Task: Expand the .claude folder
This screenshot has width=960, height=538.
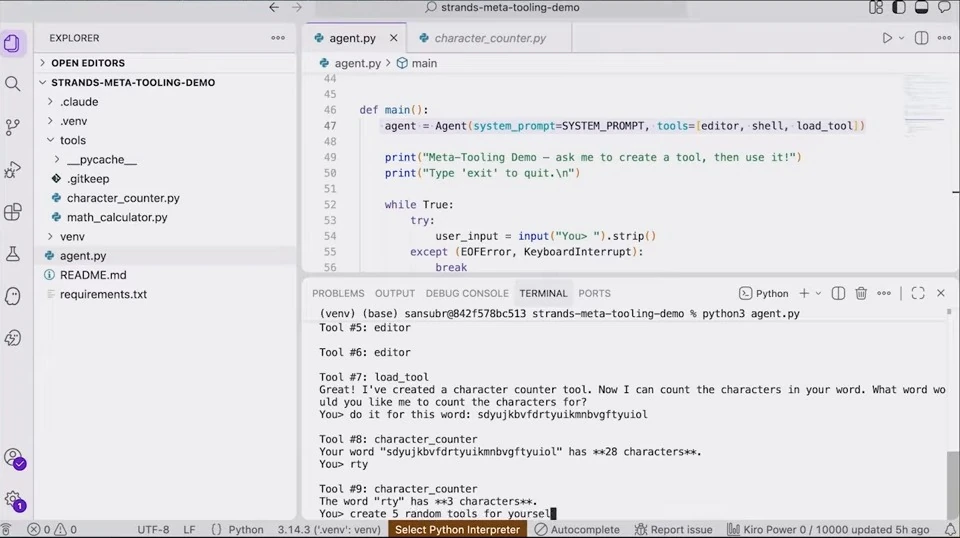Action: (x=79, y=102)
